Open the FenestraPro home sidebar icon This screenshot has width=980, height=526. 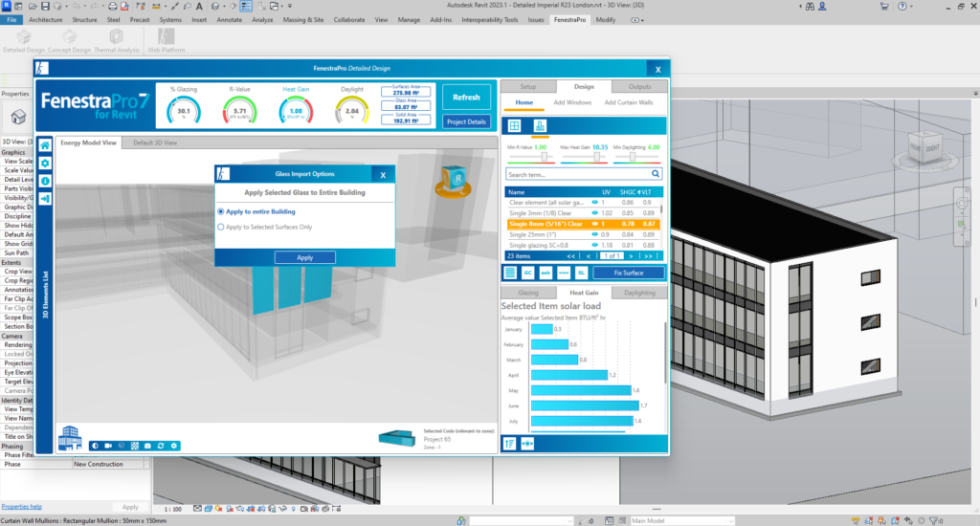[45, 145]
